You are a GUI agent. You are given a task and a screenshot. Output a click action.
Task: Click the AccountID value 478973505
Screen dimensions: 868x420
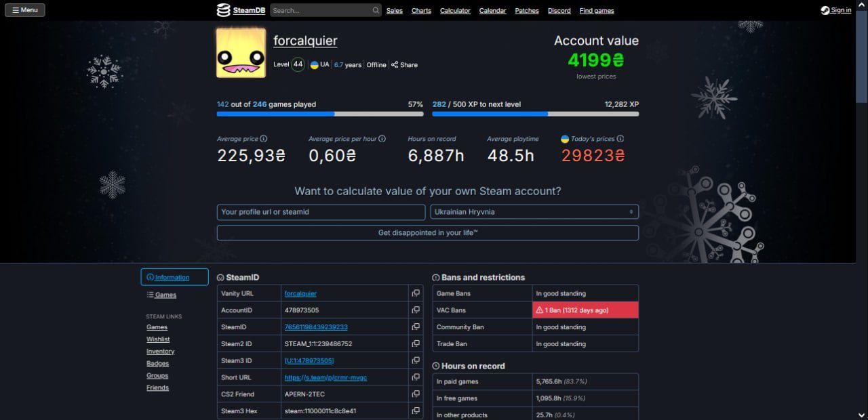(302, 310)
